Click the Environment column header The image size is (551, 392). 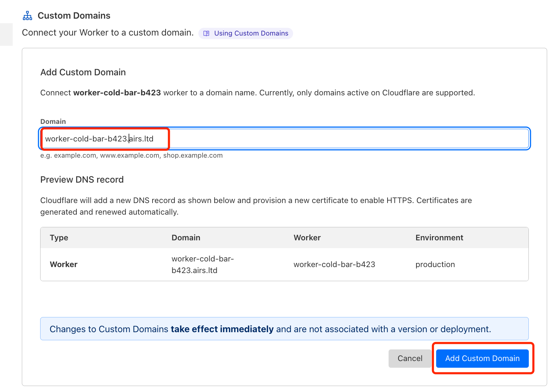tap(439, 238)
